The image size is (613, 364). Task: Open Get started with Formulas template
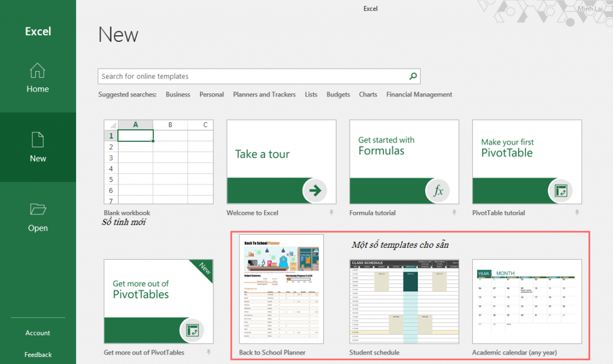click(404, 162)
